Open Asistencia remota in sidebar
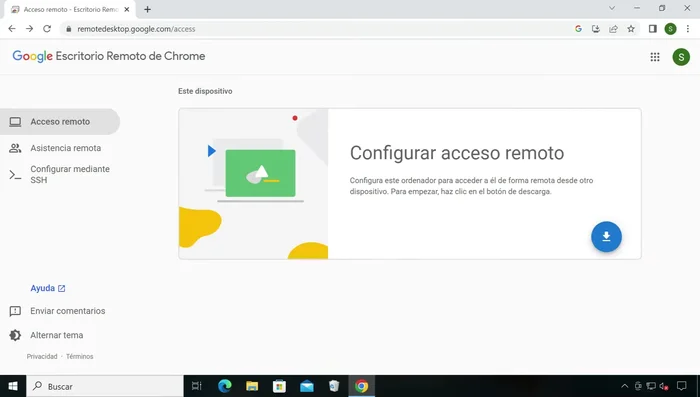This screenshot has width=700, height=397. tap(60, 148)
